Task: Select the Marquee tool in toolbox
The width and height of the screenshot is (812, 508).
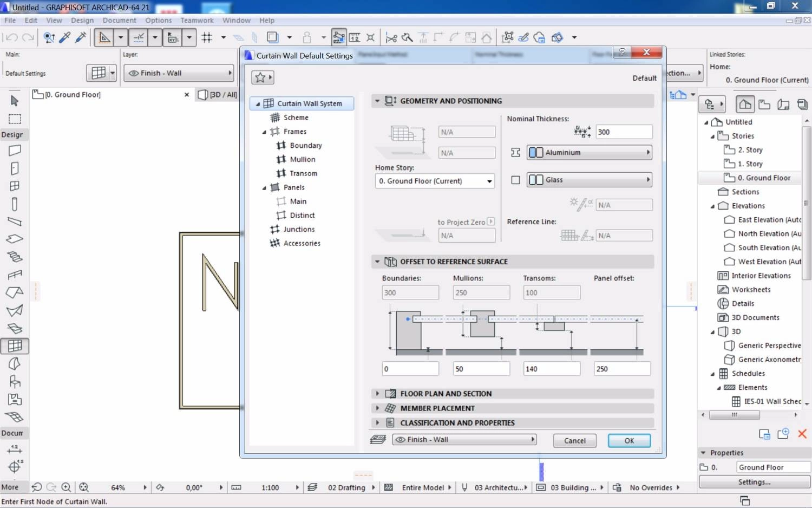Action: (15, 119)
